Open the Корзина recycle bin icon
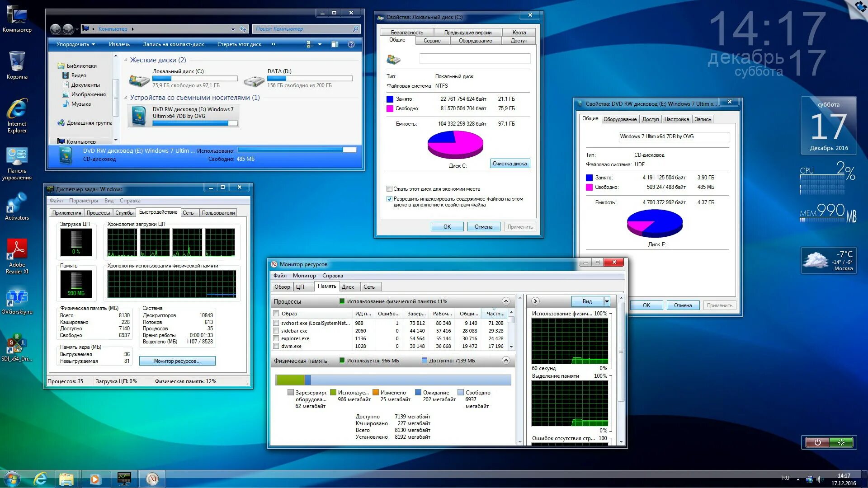This screenshot has width=868, height=488. (17, 66)
